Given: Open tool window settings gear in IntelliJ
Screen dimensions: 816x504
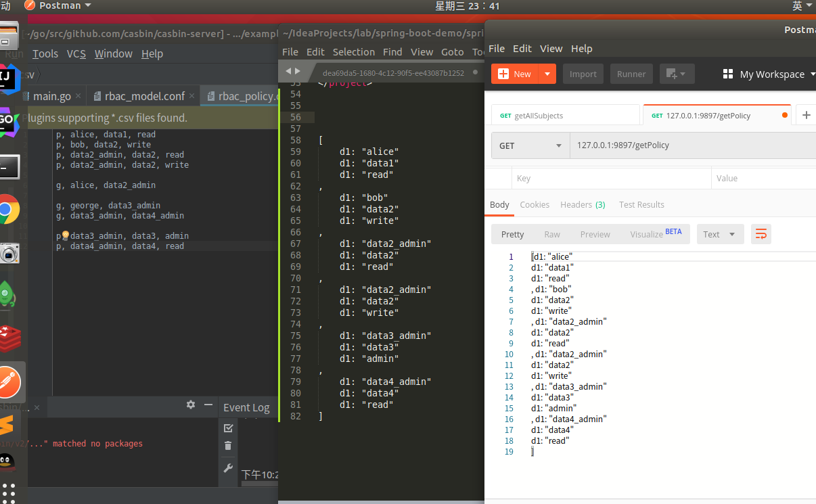Looking at the screenshot, I should [191, 405].
